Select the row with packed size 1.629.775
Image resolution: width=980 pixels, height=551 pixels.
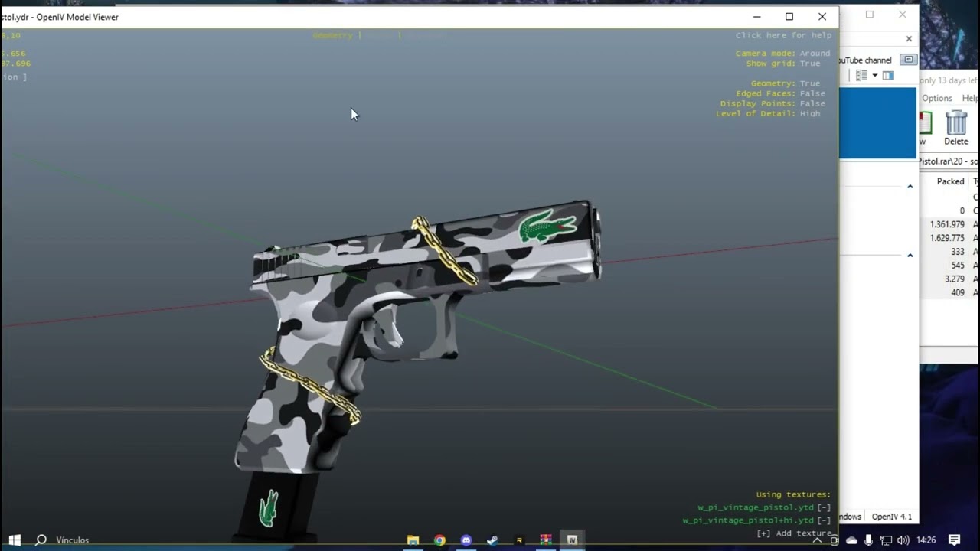click(x=949, y=238)
